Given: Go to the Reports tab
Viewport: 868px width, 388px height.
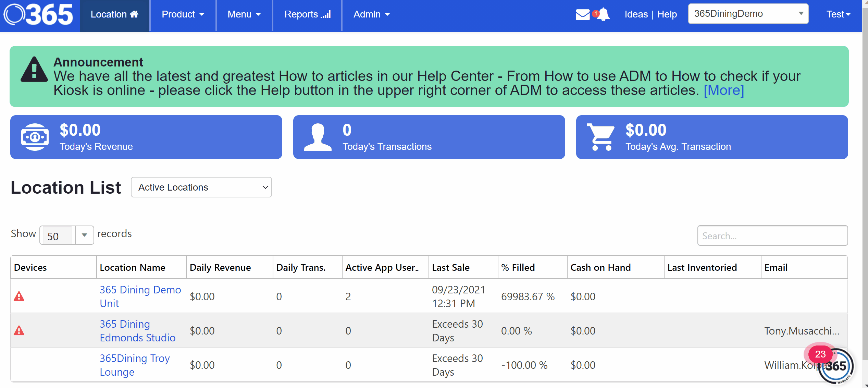Looking at the screenshot, I should (x=307, y=14).
